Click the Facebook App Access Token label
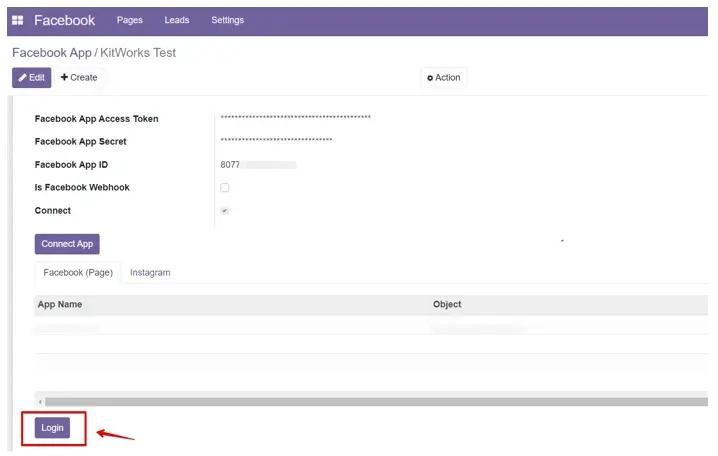Viewport: 718px width, 456px height. [97, 119]
